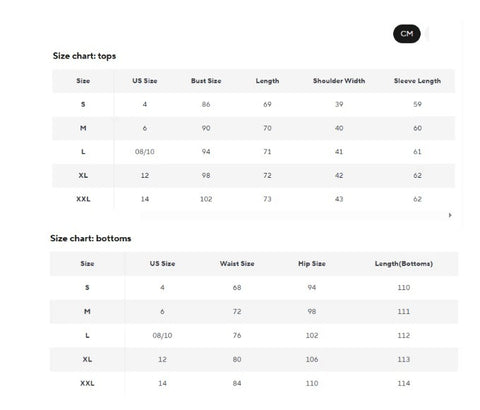480x410 pixels.
Task: Click the 08/10 US size in tops chart
Action: tap(145, 152)
